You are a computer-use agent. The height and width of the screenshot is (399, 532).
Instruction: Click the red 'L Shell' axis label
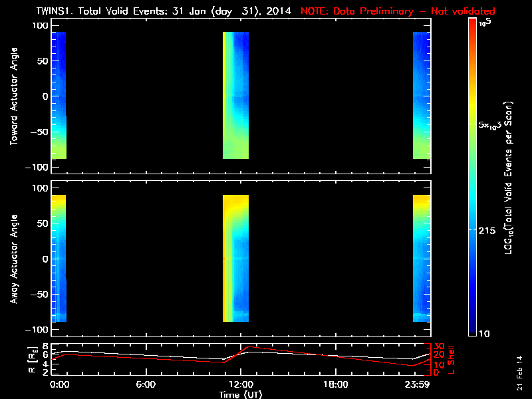pyautogui.click(x=454, y=360)
